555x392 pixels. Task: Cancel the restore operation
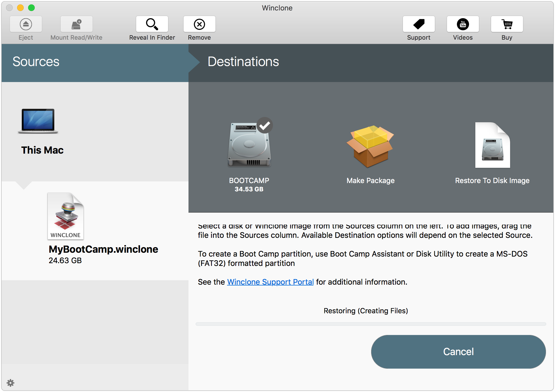click(458, 352)
